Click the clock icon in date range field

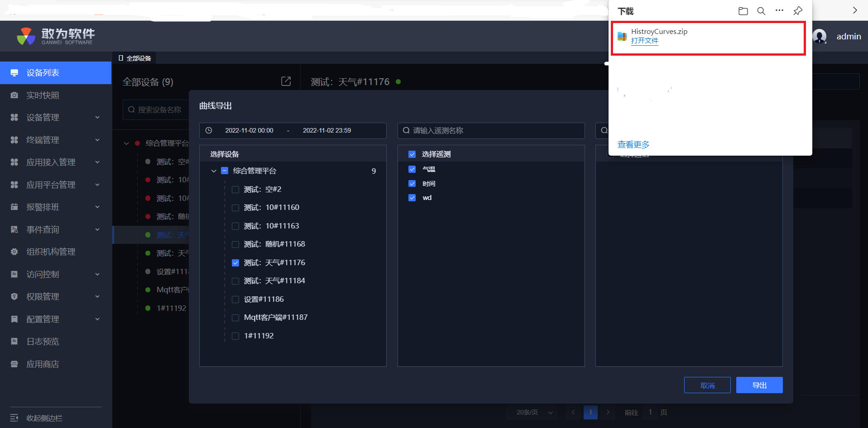tap(209, 130)
